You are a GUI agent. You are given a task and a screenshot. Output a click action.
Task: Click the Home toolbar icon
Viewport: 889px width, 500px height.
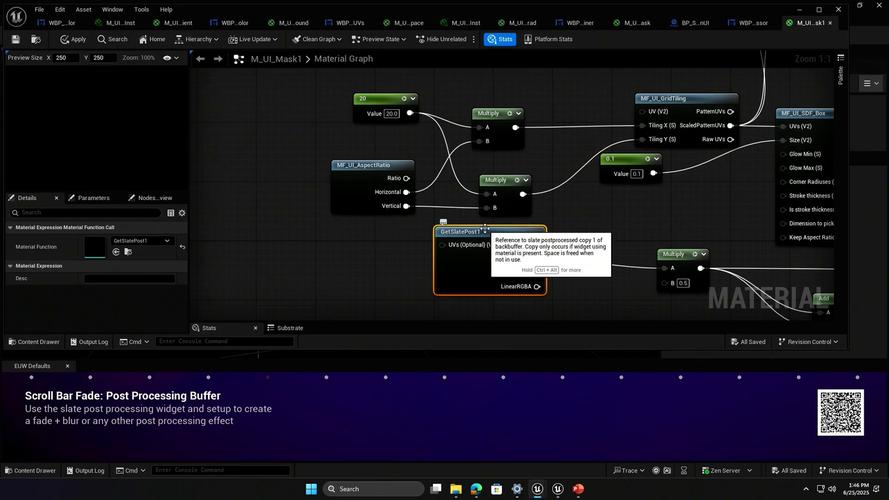click(x=152, y=39)
